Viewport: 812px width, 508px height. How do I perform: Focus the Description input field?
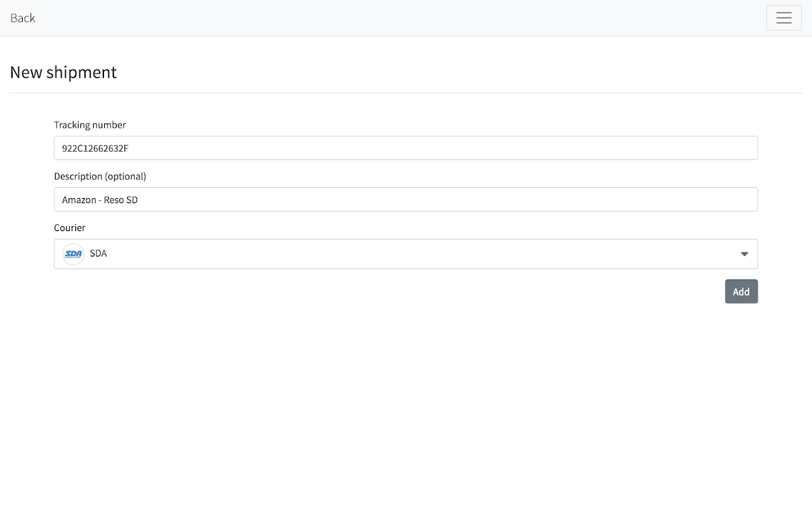(406, 199)
